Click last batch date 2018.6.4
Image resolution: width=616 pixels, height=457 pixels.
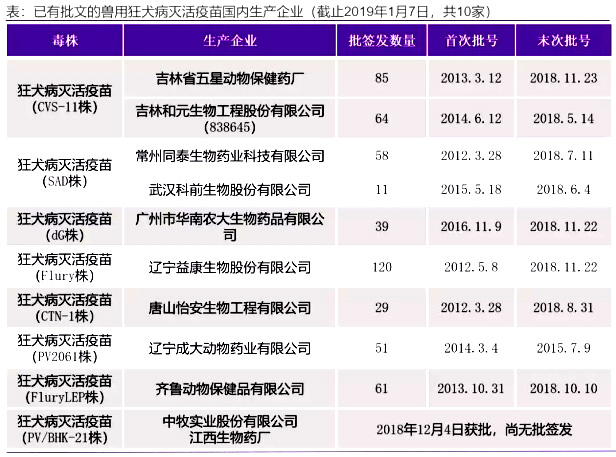coord(563,190)
